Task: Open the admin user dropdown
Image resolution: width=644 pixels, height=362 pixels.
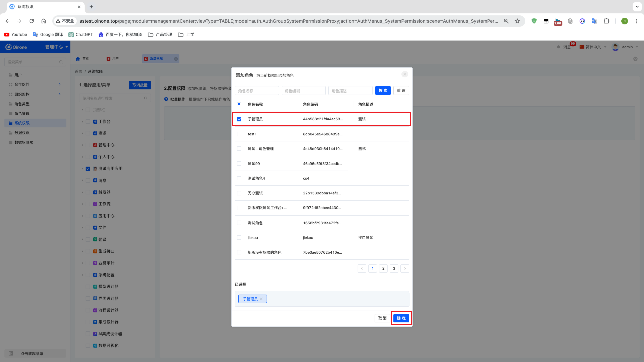Action: (625, 47)
